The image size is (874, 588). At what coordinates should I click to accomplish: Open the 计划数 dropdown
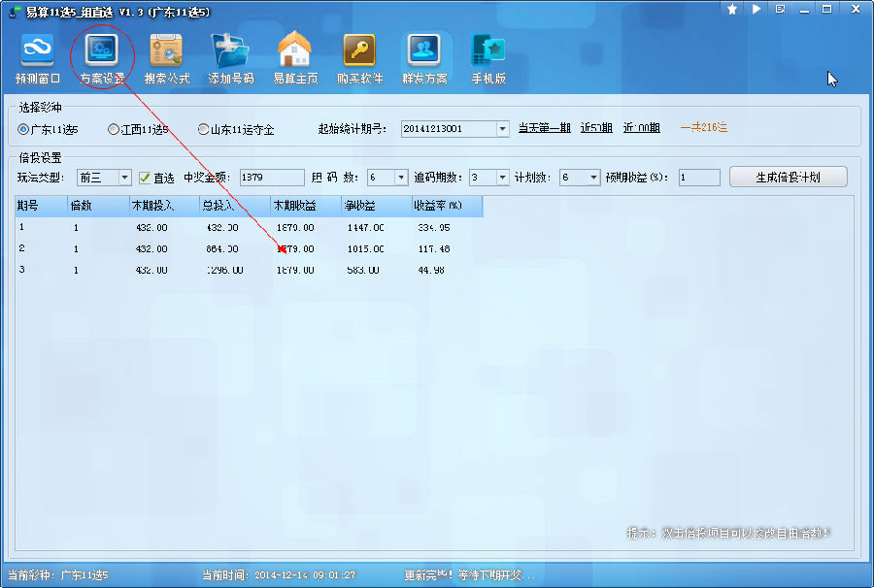(593, 178)
